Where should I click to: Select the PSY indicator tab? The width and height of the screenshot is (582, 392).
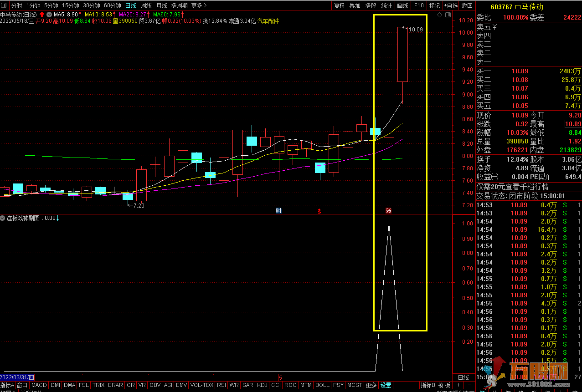pyautogui.click(x=338, y=385)
